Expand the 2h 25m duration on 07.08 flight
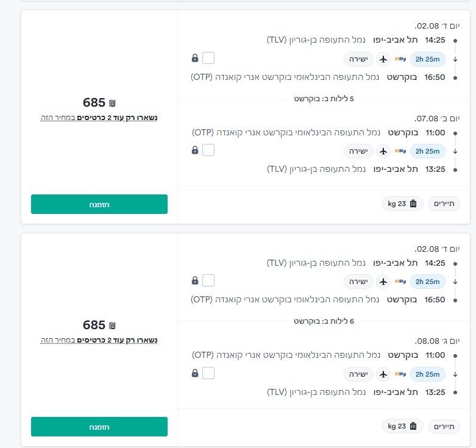476x448 pixels. tap(428, 151)
